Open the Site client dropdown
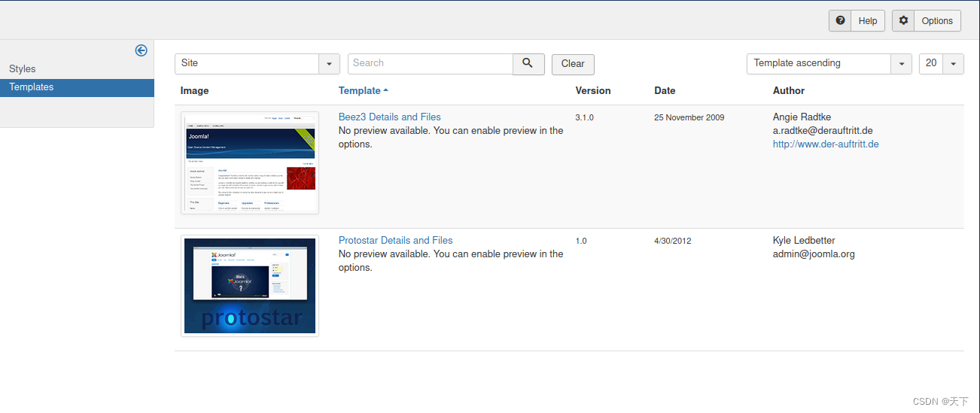980x413 pixels. (x=257, y=64)
